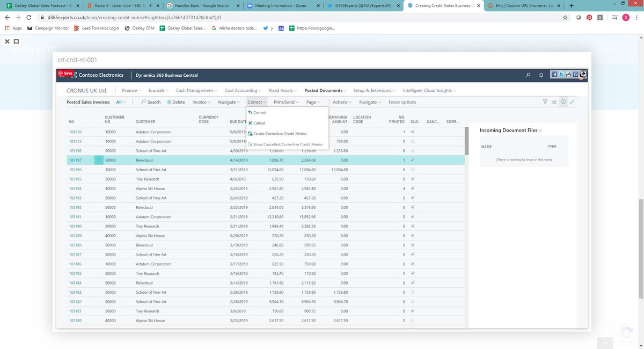Select Create Corrective Credit Memo from the menu
The image size is (644, 349).
pyautogui.click(x=279, y=134)
